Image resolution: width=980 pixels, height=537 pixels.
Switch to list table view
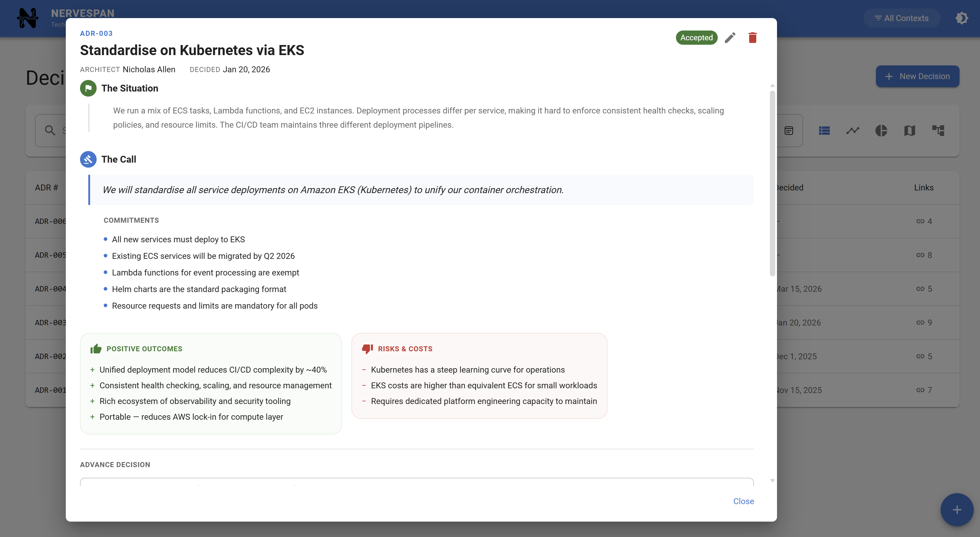824,131
